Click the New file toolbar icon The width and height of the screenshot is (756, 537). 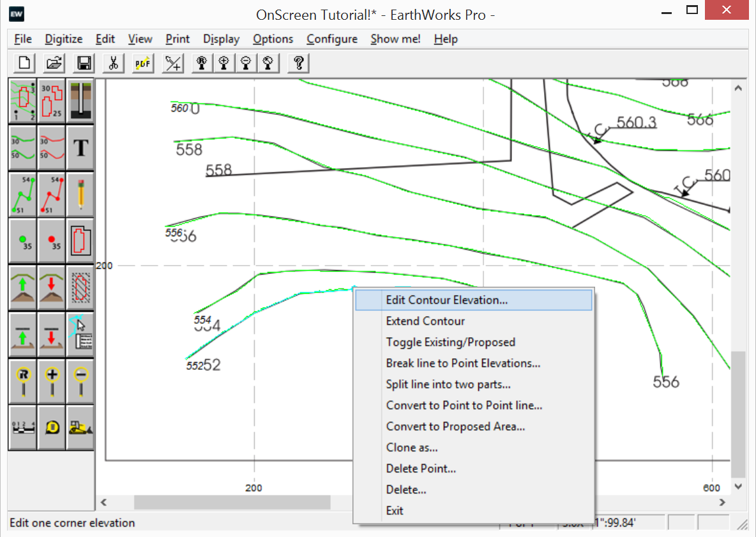tap(24, 63)
